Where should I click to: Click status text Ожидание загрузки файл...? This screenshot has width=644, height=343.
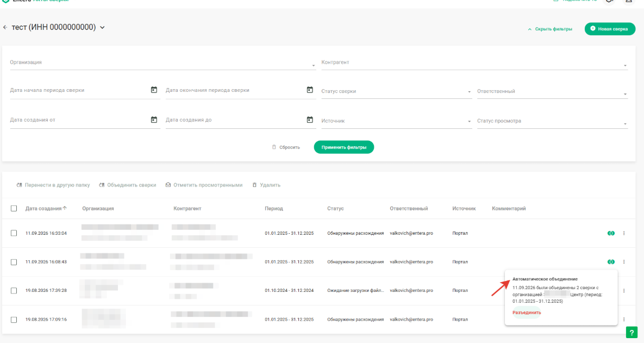(x=355, y=290)
